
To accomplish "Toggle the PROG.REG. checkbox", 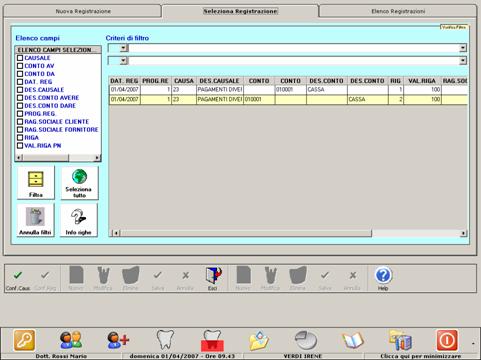I will [20, 114].
